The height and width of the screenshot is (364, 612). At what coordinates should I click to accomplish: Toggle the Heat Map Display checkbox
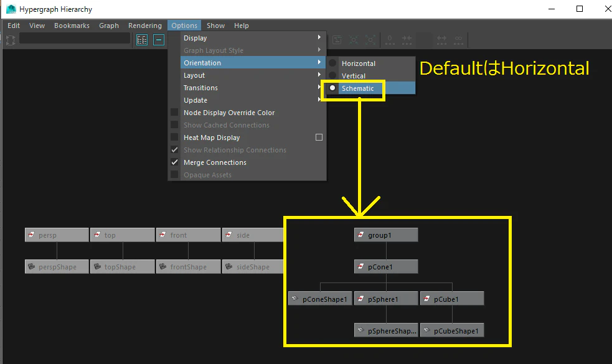pos(174,138)
